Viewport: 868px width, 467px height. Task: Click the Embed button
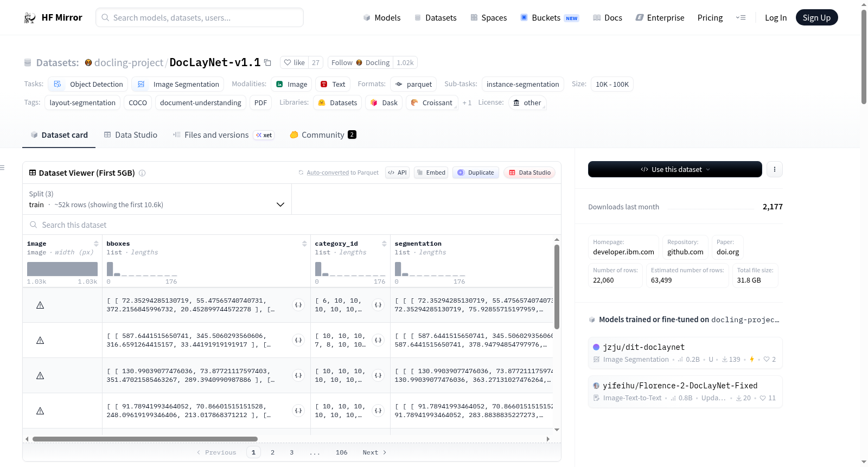coord(431,172)
